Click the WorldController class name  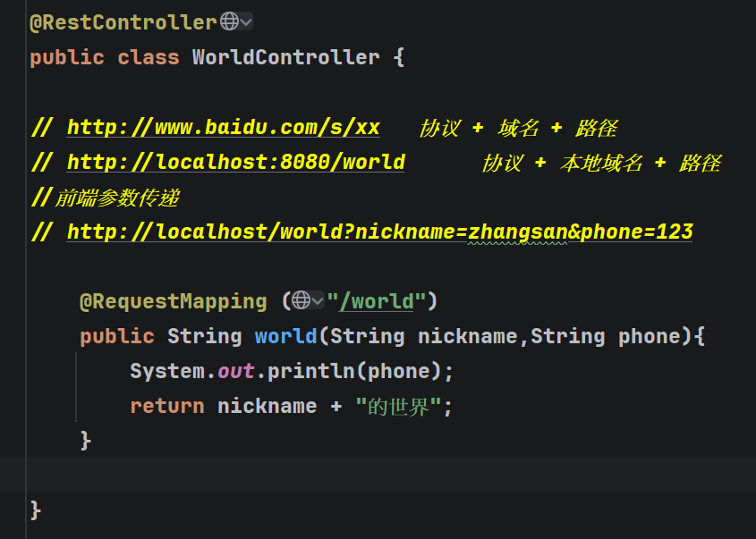pos(286,57)
